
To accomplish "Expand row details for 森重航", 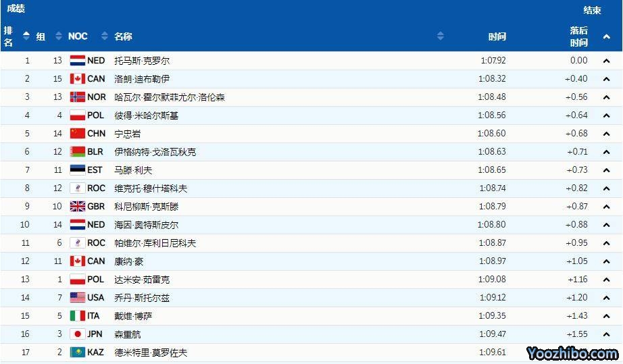I will (x=607, y=334).
